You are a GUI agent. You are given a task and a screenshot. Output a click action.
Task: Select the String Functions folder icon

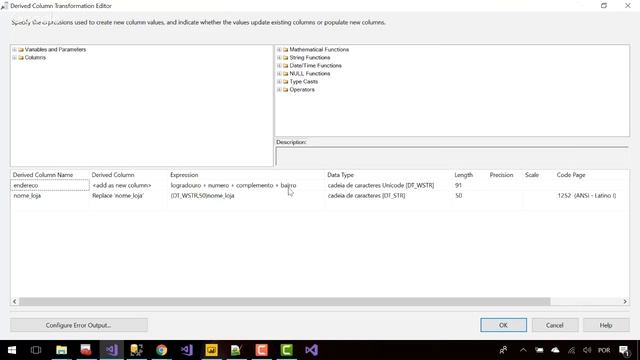click(x=286, y=58)
